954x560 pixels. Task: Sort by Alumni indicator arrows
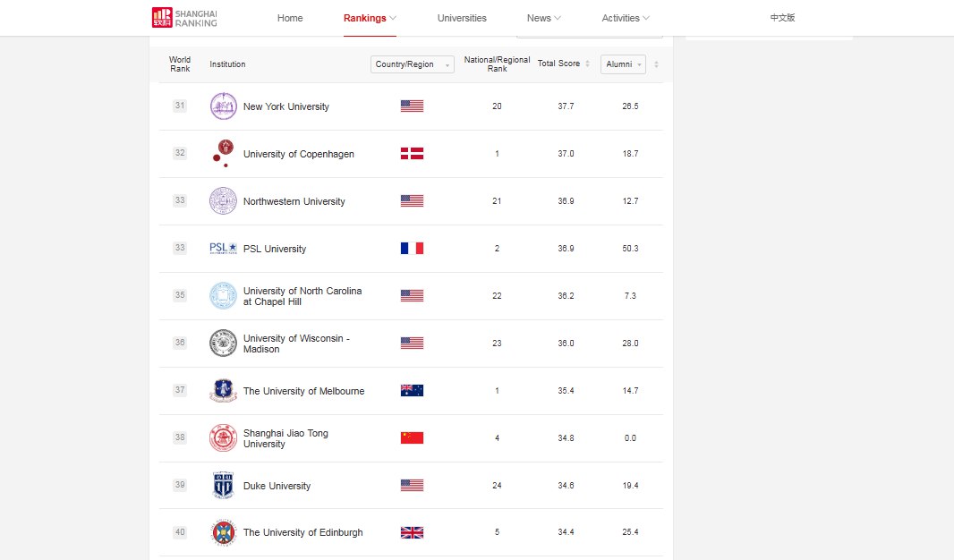[x=656, y=64]
